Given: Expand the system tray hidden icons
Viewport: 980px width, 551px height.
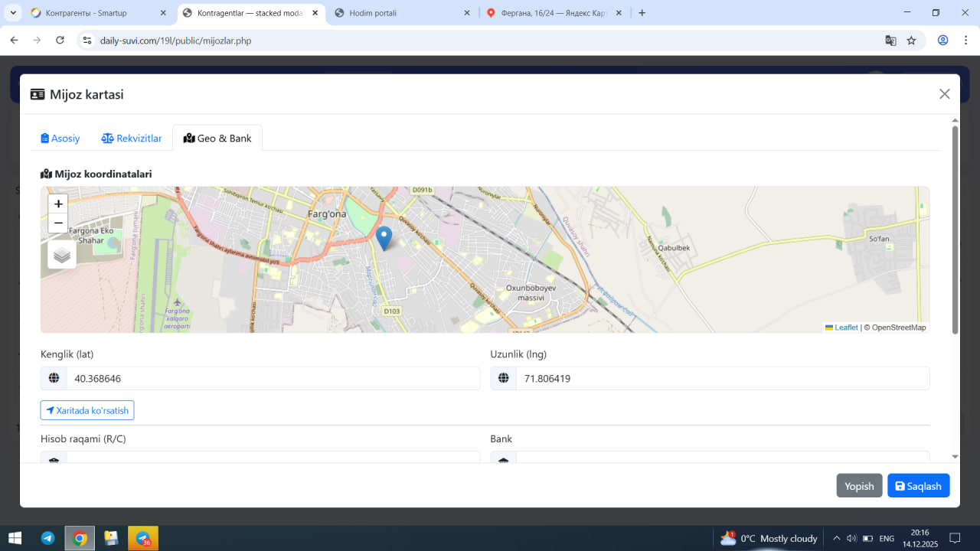Looking at the screenshot, I should [836, 538].
